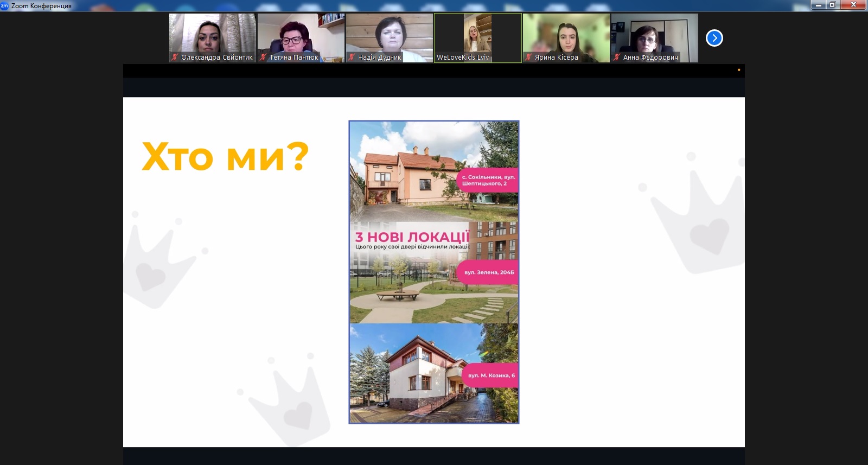Open Надія Дудник's video tile

389,34
